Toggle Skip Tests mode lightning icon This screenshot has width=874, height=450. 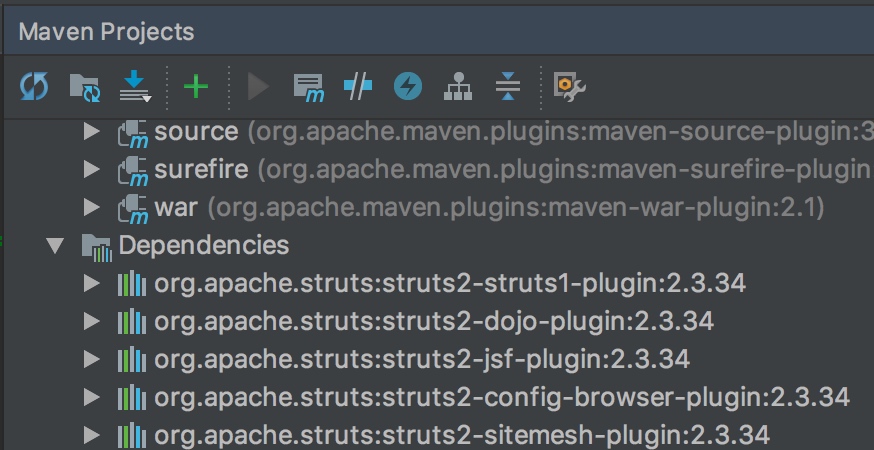(x=408, y=87)
